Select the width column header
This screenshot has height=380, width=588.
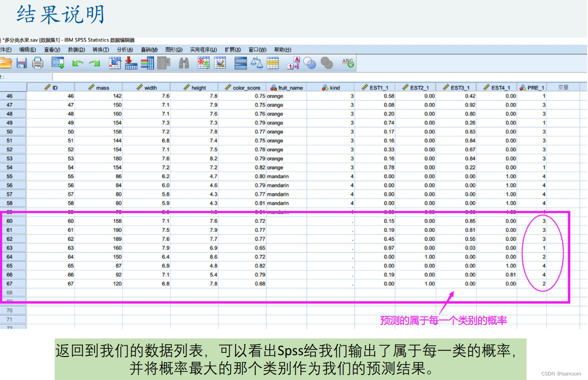pyautogui.click(x=146, y=88)
